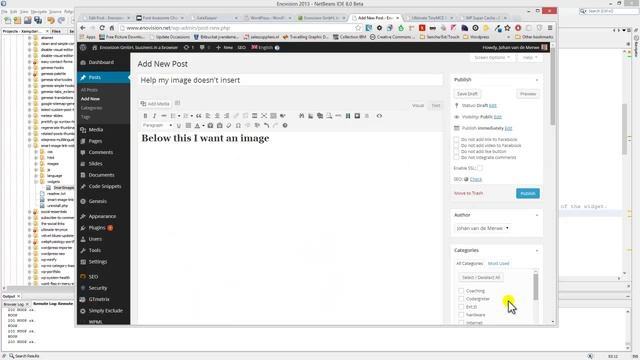This screenshot has height=360, width=640.
Task: Insert special character omega icon
Action: [x=238, y=125]
